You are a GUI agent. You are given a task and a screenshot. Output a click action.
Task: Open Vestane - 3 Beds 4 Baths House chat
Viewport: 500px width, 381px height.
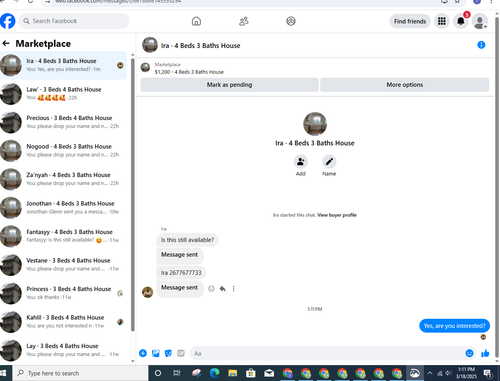point(63,265)
